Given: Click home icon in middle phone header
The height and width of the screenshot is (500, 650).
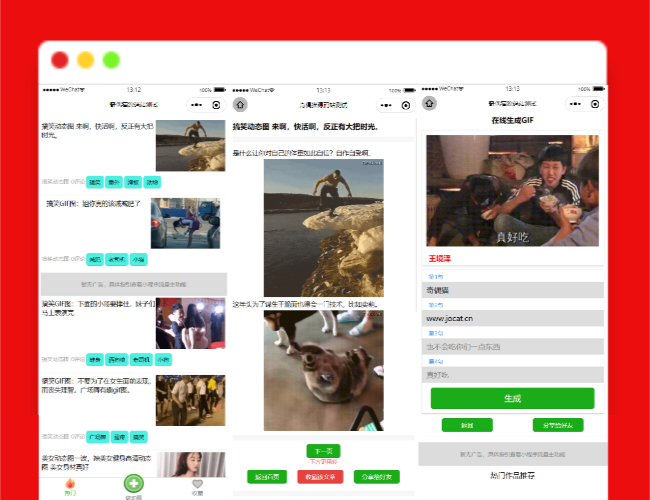Looking at the screenshot, I should 241,104.
